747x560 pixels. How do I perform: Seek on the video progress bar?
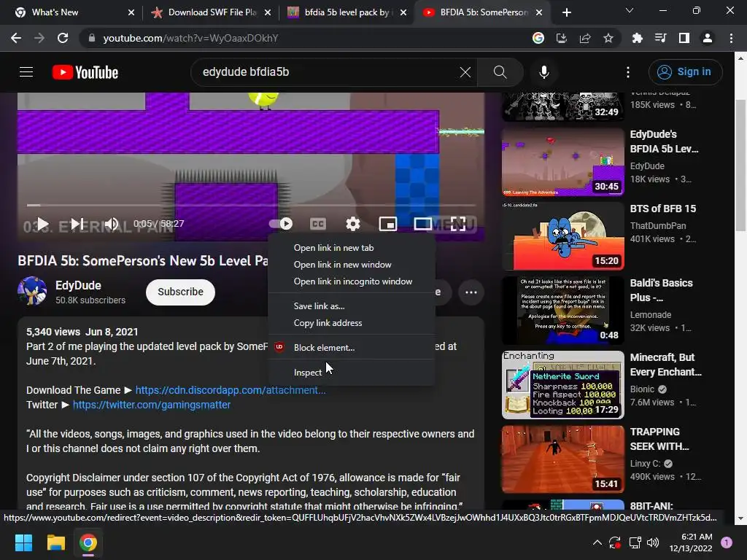[251, 205]
